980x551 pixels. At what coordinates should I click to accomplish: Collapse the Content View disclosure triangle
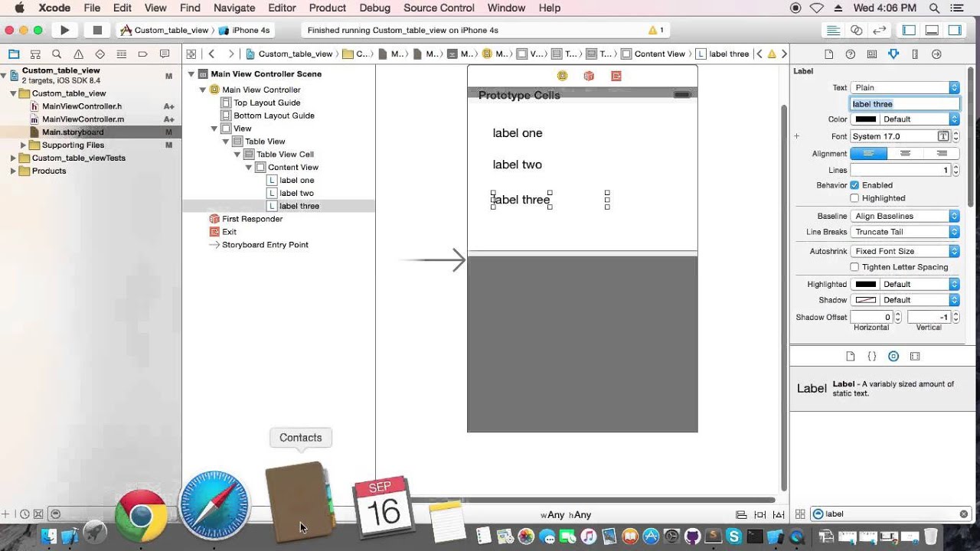249,168
